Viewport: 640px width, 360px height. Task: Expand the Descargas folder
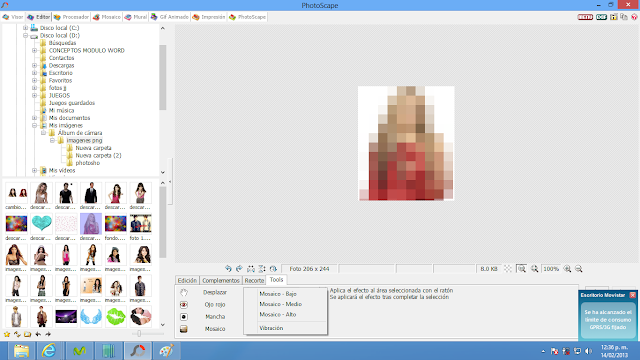(34, 65)
